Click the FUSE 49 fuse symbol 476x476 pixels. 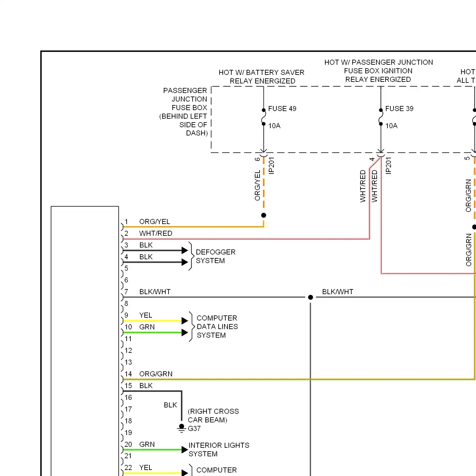click(263, 117)
